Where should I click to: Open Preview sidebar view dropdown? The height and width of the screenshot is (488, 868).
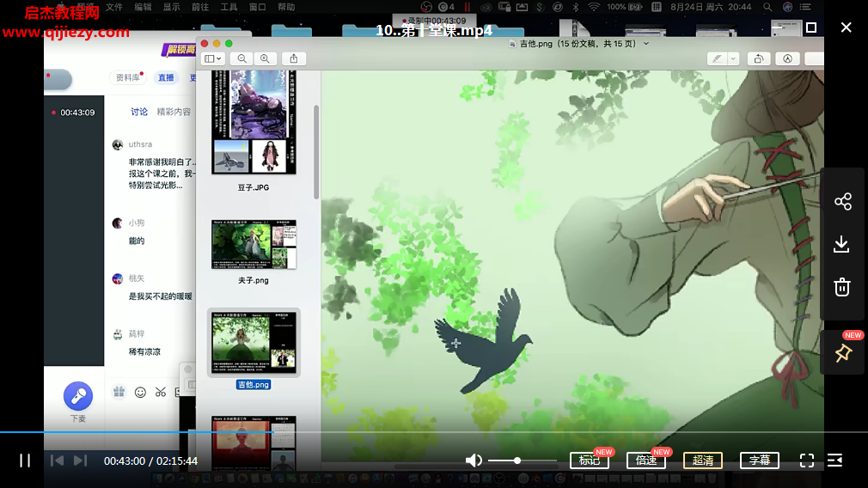point(213,58)
